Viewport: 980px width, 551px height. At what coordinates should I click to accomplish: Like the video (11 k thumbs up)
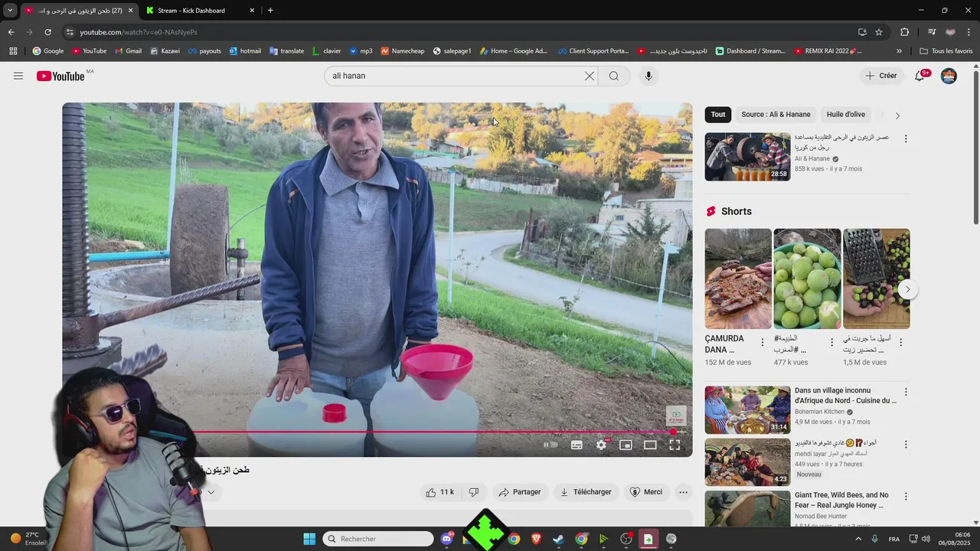[441, 492]
